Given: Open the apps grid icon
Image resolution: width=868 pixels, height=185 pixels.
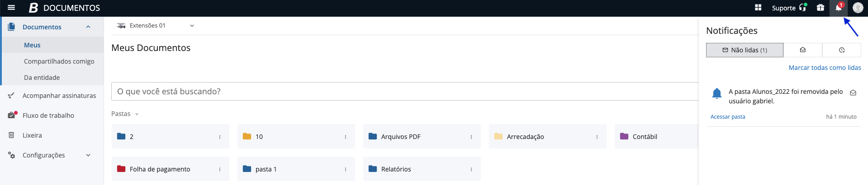Looking at the screenshot, I should [x=758, y=8].
